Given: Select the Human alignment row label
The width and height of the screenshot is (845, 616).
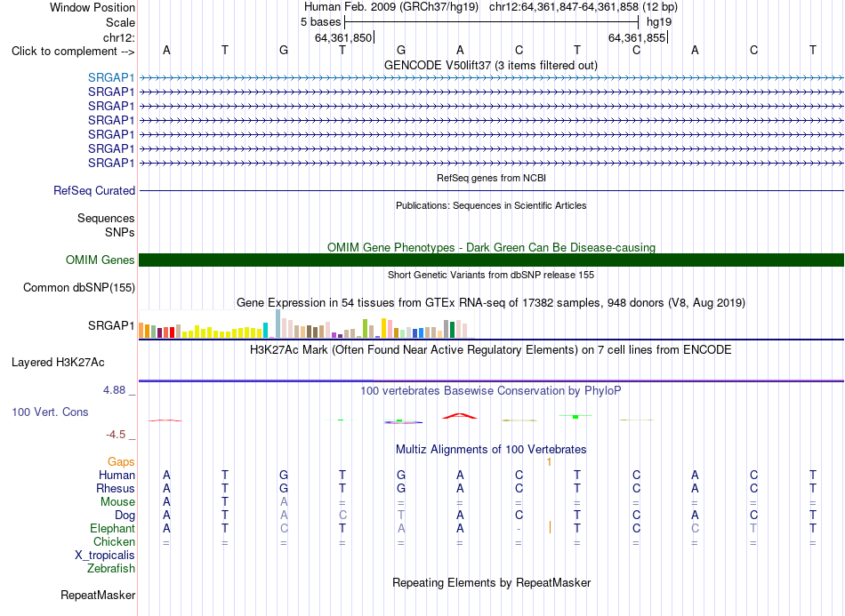Looking at the screenshot, I should (x=117, y=475).
